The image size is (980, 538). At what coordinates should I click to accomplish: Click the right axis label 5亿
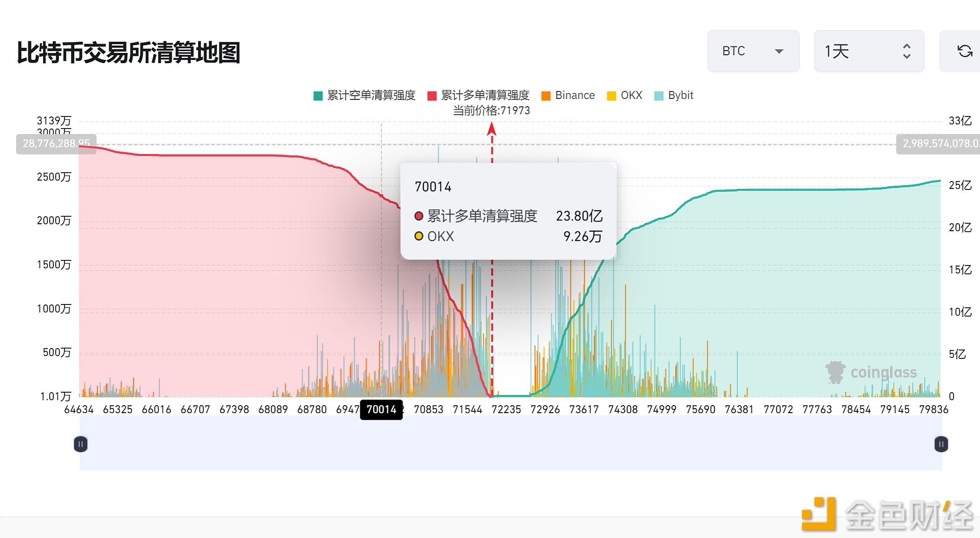pyautogui.click(x=957, y=354)
